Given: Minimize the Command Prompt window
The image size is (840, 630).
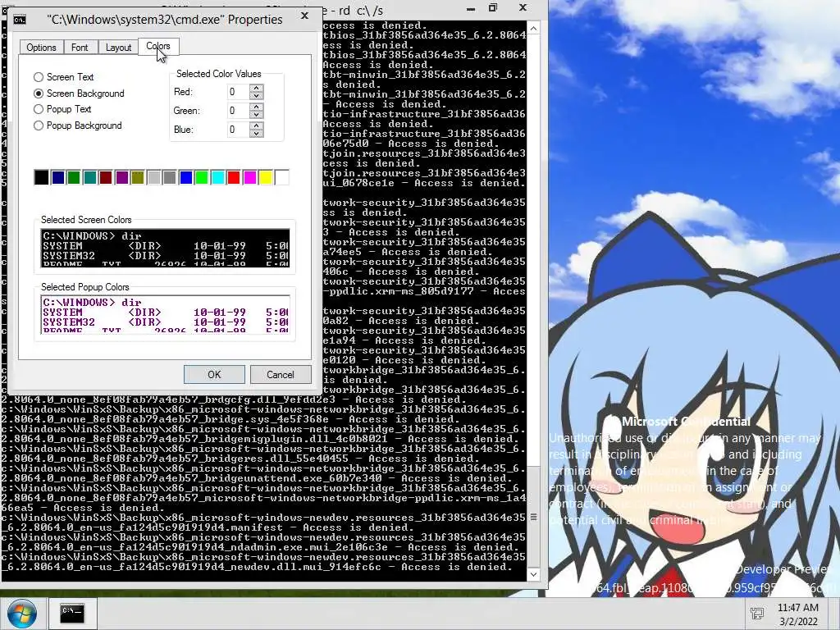Looking at the screenshot, I should coord(471,8).
